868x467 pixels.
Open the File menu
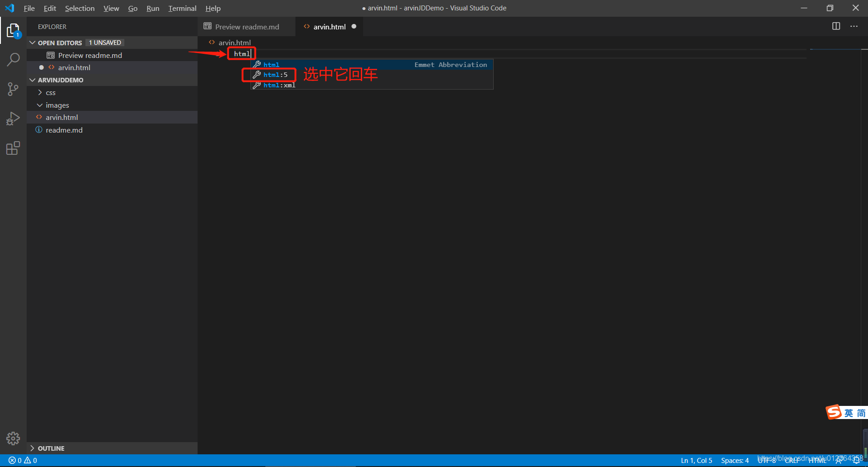pyautogui.click(x=29, y=8)
